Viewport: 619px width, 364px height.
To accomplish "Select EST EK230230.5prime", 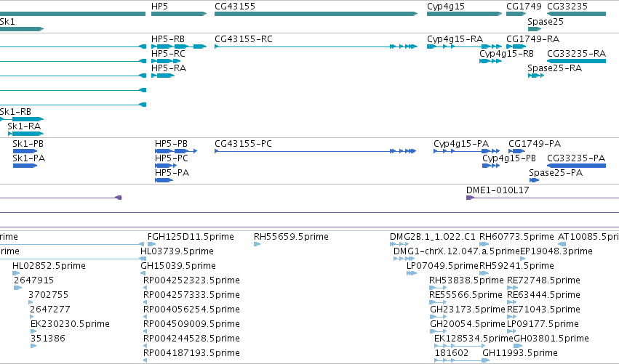I will tap(33, 331).
